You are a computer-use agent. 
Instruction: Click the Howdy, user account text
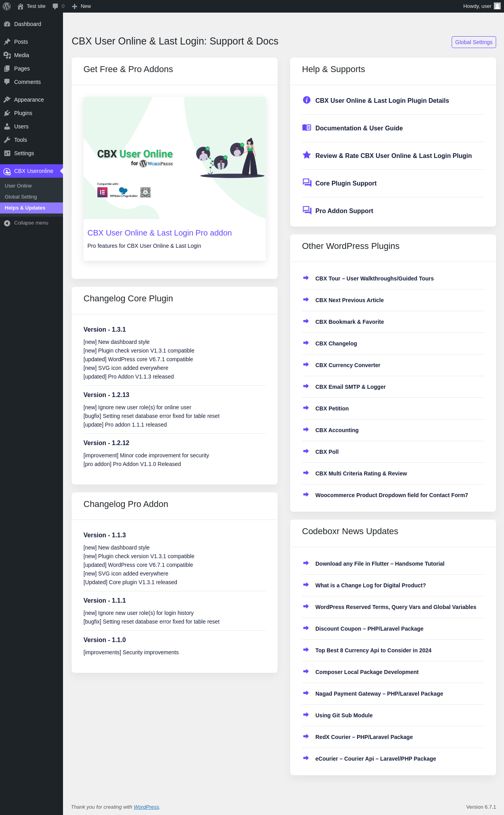point(477,6)
